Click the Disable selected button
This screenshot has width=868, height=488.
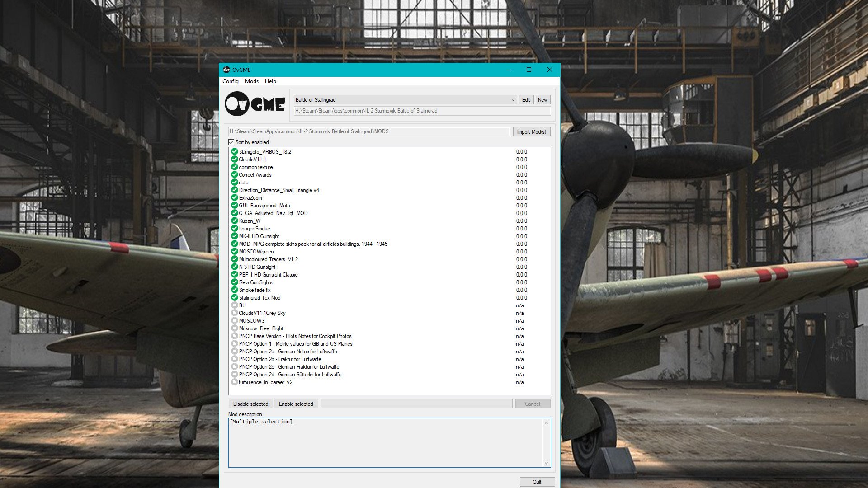250,404
